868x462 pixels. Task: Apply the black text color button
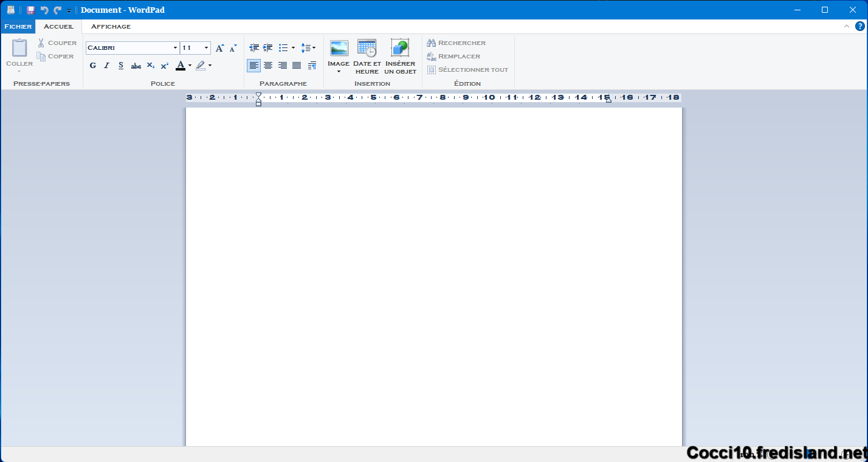pos(181,66)
